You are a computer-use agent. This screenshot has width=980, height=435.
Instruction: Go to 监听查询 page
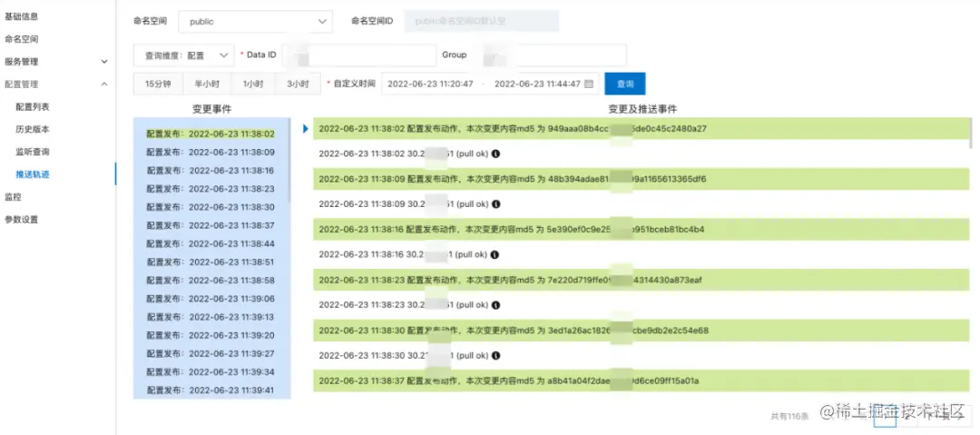pos(33,152)
